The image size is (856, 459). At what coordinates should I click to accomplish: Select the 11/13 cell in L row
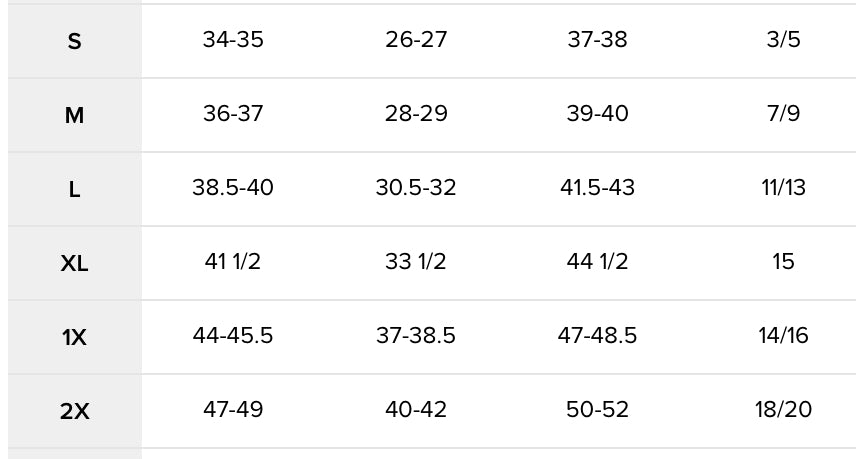[x=783, y=188]
